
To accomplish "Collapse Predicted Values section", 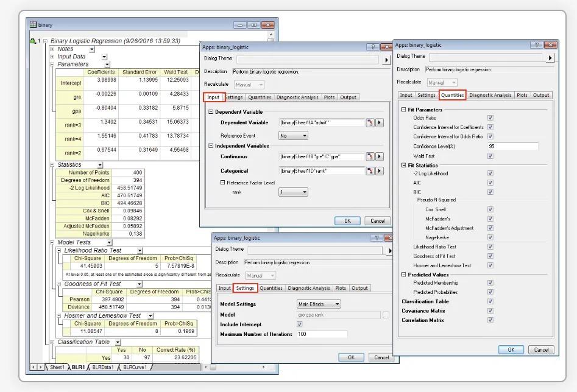I will [x=404, y=275].
